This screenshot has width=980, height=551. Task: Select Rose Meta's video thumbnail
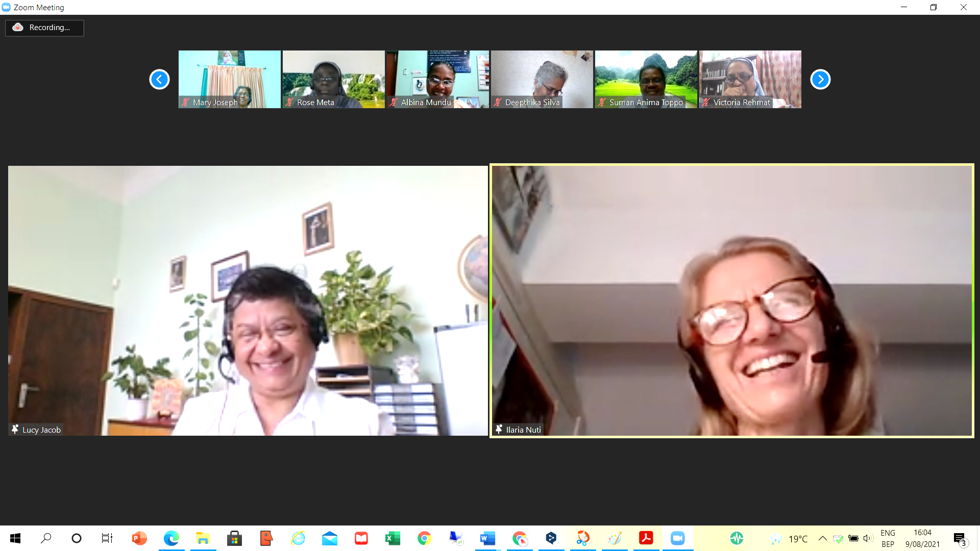333,79
